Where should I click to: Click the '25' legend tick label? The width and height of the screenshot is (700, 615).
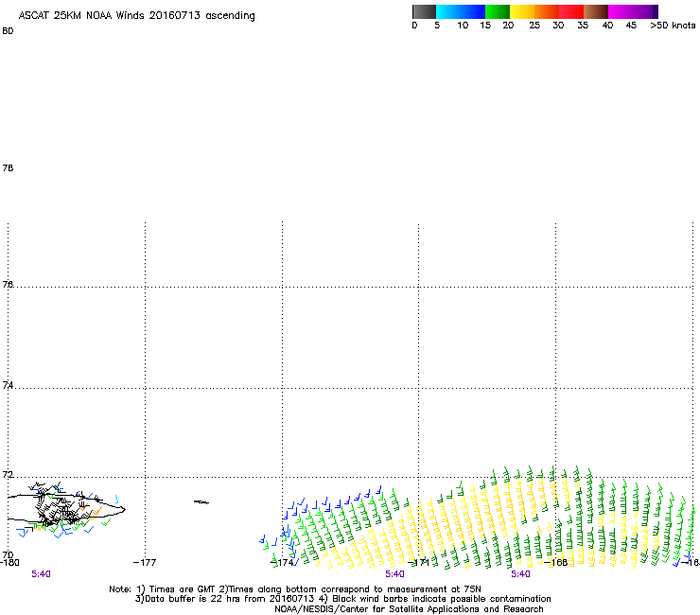pyautogui.click(x=534, y=26)
